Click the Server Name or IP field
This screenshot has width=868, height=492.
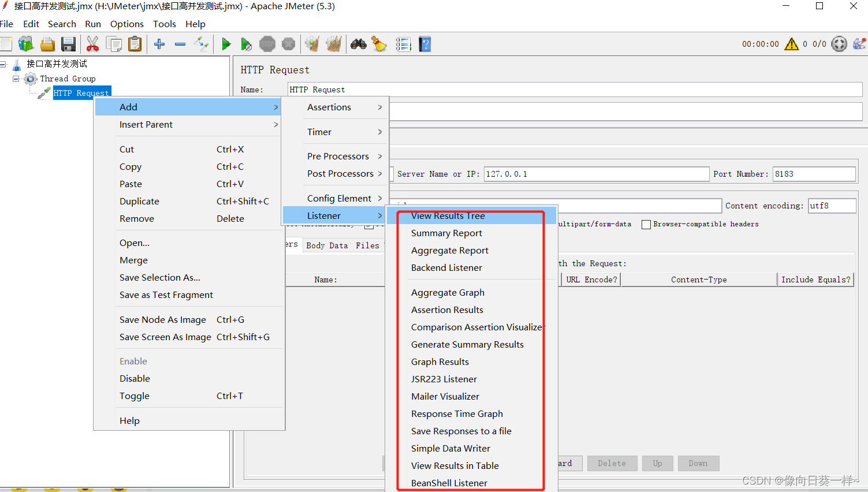(x=596, y=174)
